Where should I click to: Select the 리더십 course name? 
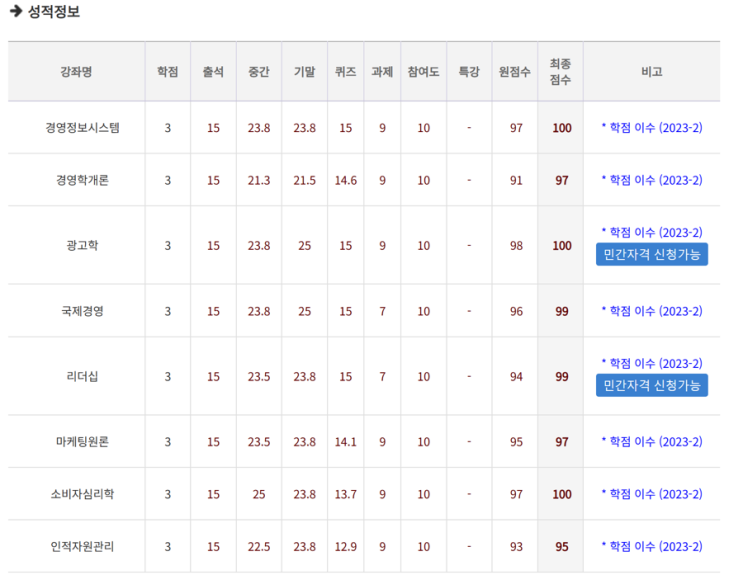point(82,376)
